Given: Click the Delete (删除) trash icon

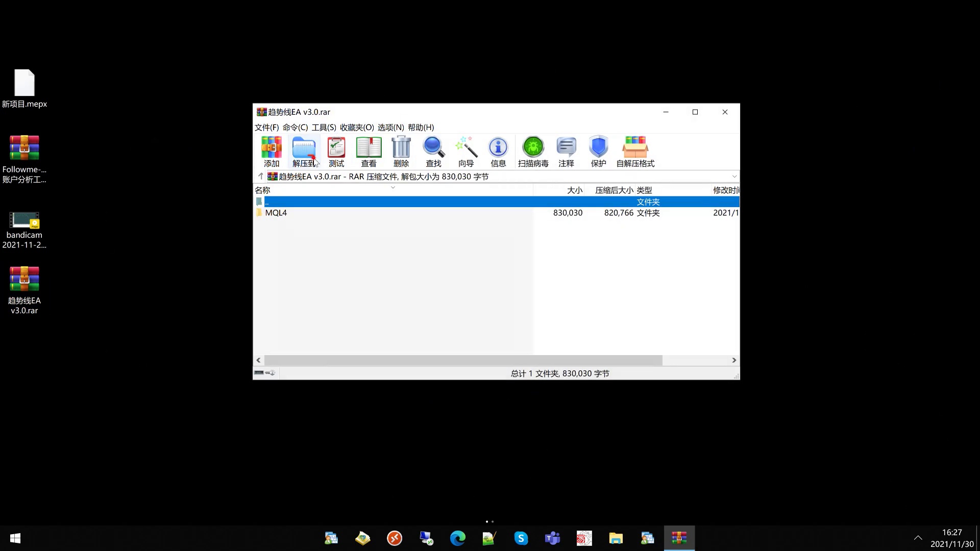Looking at the screenshot, I should 401,151.
